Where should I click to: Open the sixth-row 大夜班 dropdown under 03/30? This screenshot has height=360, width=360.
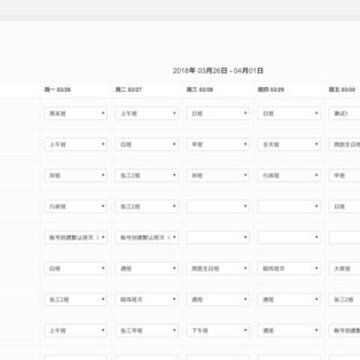tap(344, 268)
